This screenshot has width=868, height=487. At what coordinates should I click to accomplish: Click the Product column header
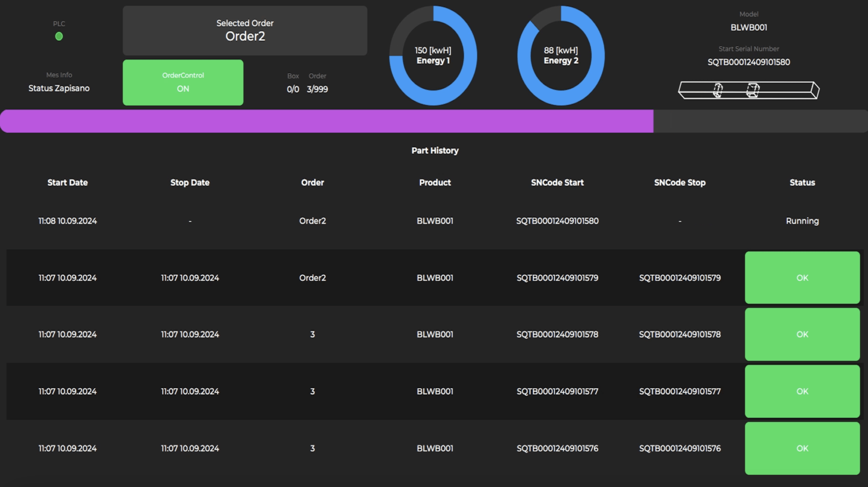coord(435,183)
